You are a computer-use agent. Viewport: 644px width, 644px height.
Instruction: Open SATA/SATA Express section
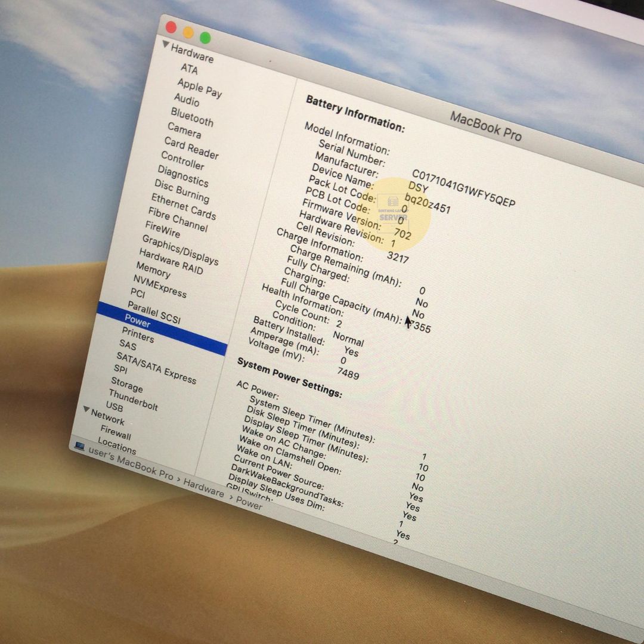click(156, 367)
